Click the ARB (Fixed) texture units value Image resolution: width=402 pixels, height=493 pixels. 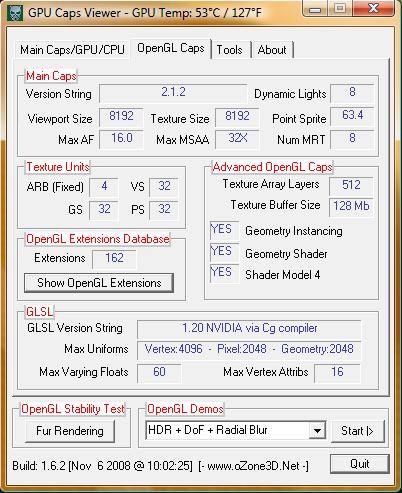104,187
